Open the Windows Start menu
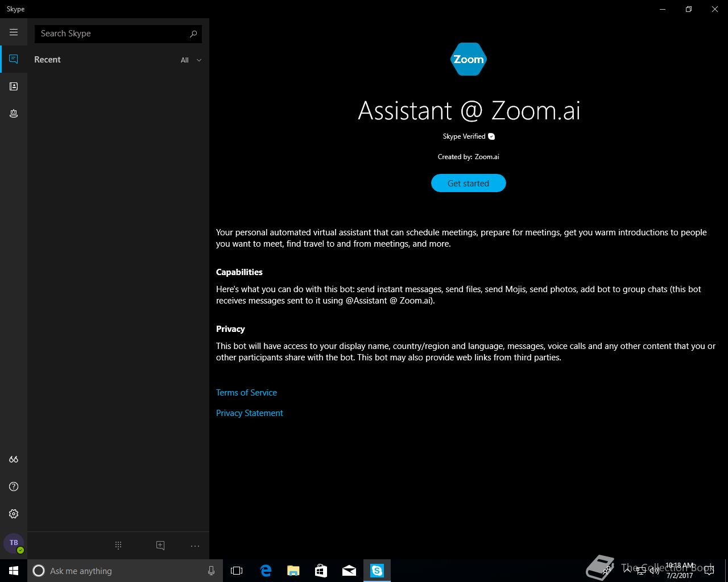The width and height of the screenshot is (728, 582). (x=14, y=571)
